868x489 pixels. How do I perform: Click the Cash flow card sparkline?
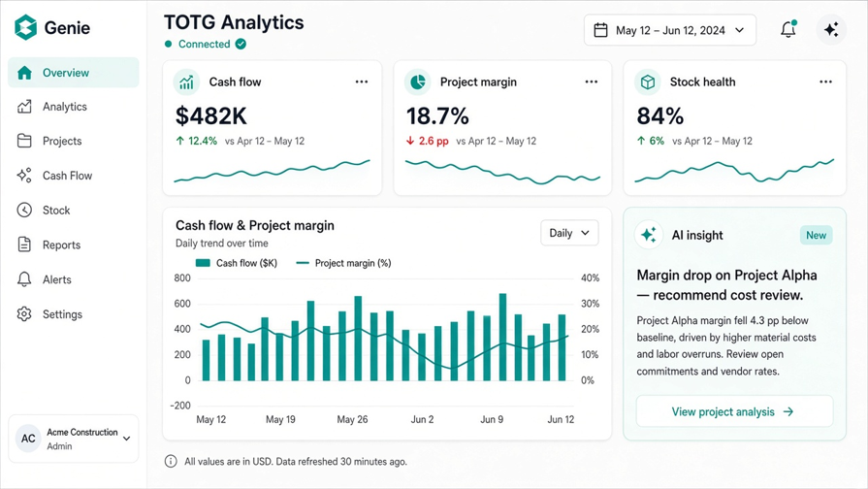pos(272,171)
